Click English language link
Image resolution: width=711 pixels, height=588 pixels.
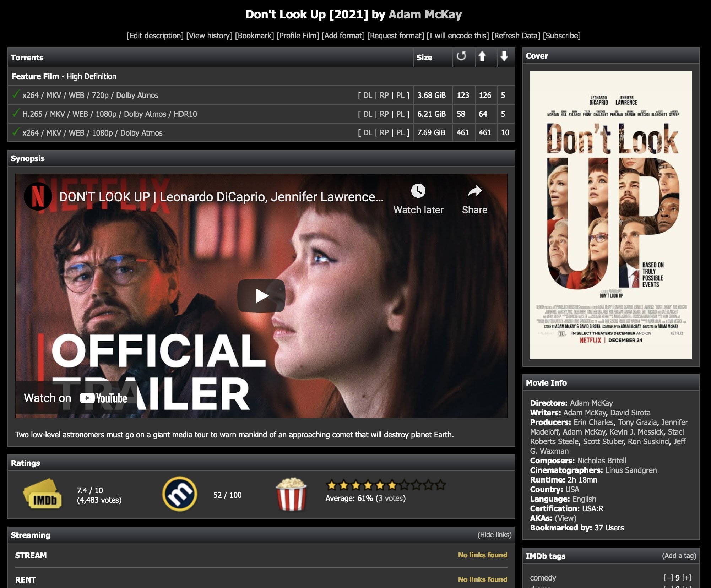click(584, 499)
